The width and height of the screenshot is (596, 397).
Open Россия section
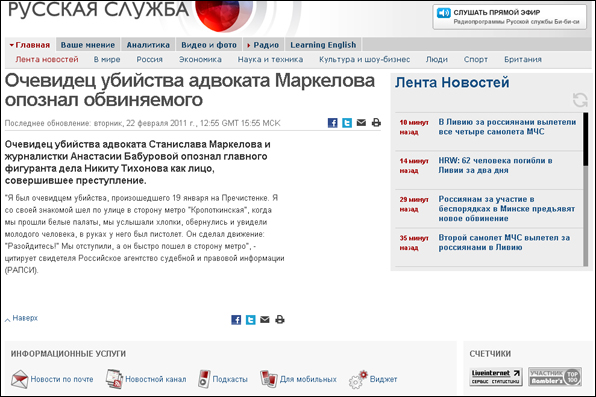149,59
